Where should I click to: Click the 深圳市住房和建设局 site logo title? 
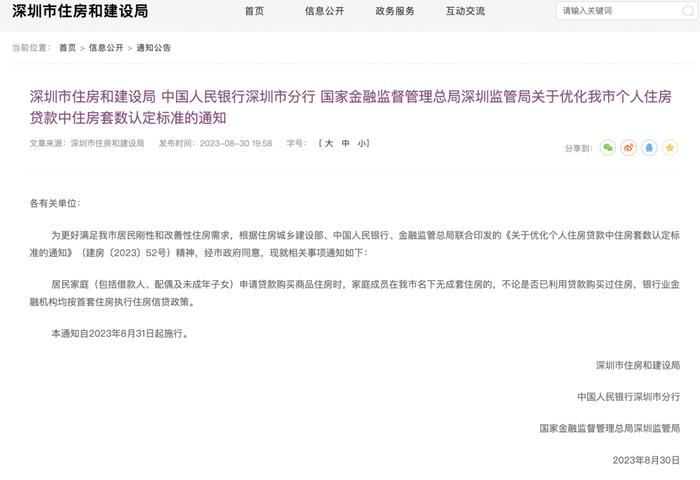80,11
